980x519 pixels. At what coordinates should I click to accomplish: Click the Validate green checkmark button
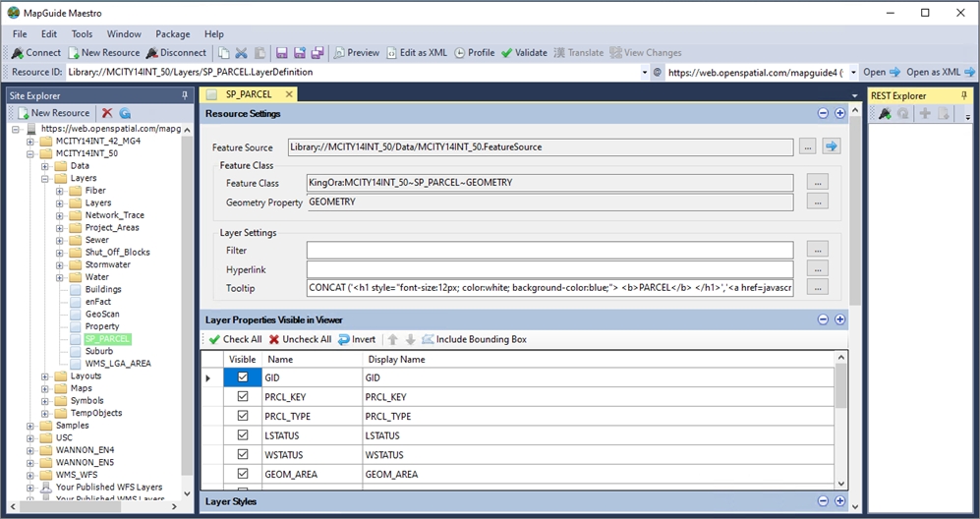point(524,53)
